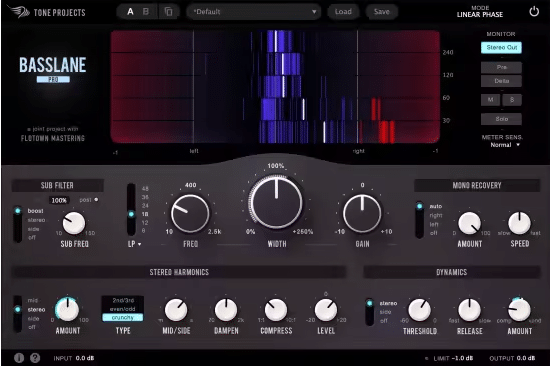This screenshot has width=550, height=366.
Task: Select preset slot B
Action: coord(146,12)
